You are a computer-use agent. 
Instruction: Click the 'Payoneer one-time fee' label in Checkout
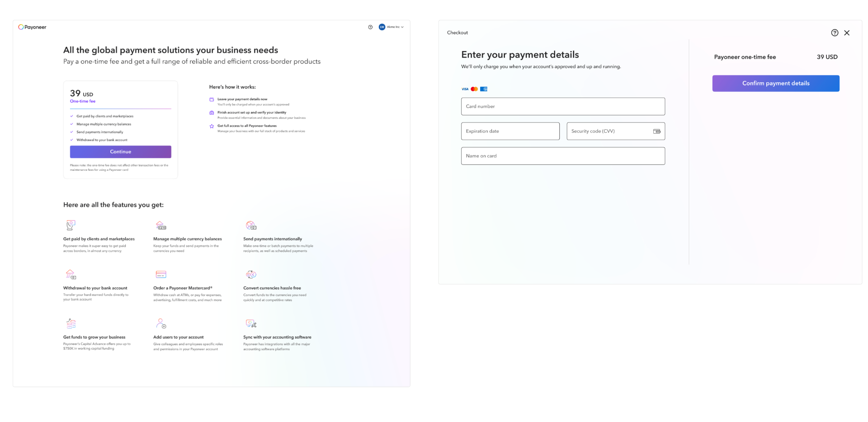(x=745, y=57)
